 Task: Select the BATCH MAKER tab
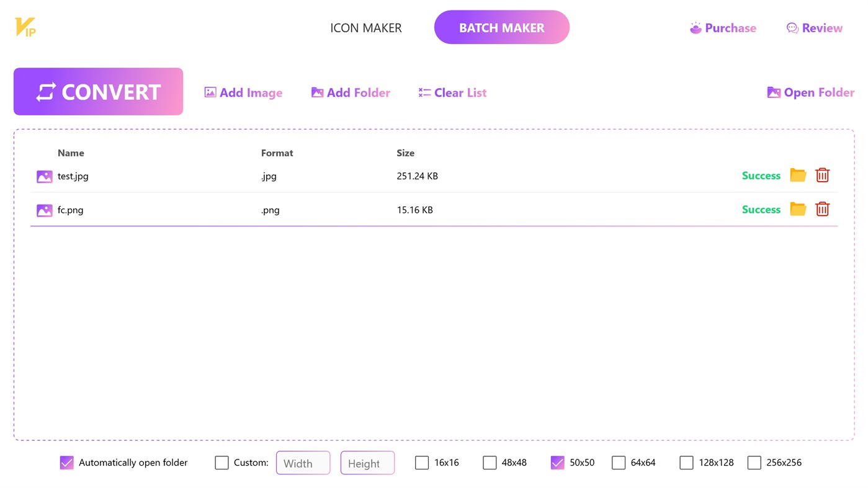501,27
